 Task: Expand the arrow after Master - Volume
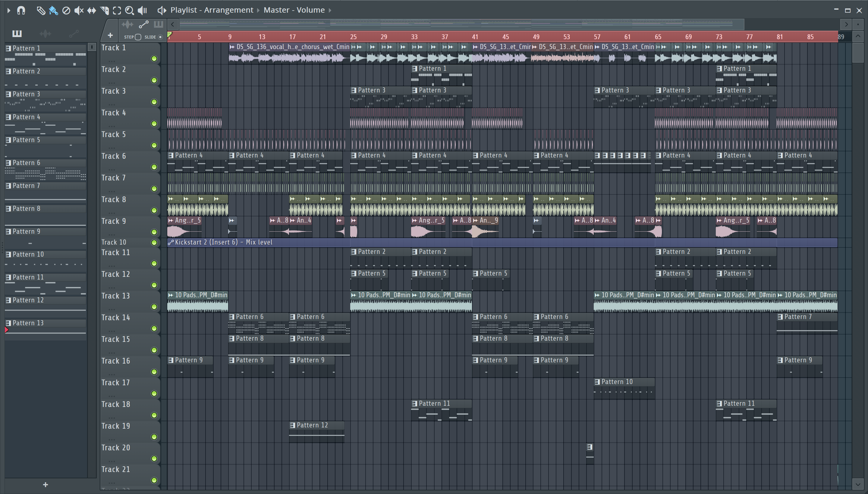pyautogui.click(x=330, y=11)
